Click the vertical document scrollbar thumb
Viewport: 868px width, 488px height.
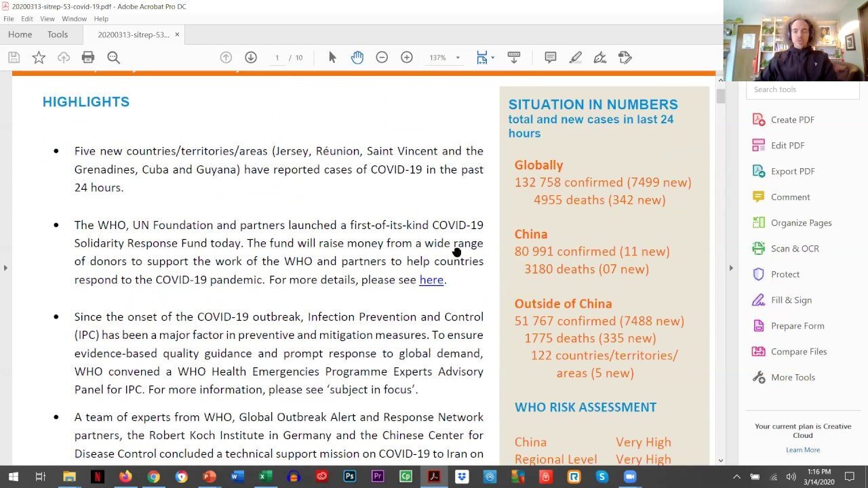coord(720,96)
